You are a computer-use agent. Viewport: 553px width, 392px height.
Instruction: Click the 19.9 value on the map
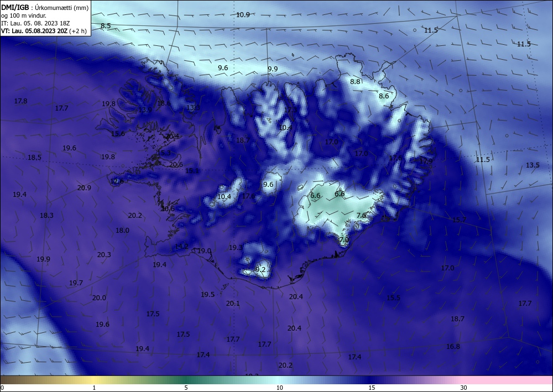pyautogui.click(x=43, y=259)
